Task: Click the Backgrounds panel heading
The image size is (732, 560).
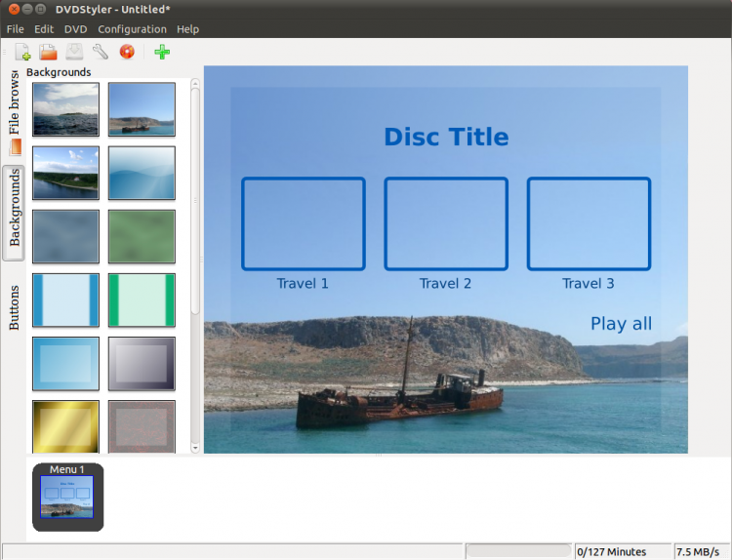Action: click(x=59, y=72)
